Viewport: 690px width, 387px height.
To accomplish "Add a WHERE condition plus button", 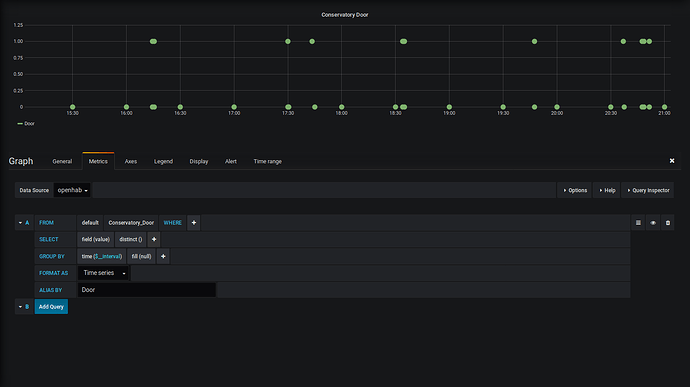I will coord(194,223).
